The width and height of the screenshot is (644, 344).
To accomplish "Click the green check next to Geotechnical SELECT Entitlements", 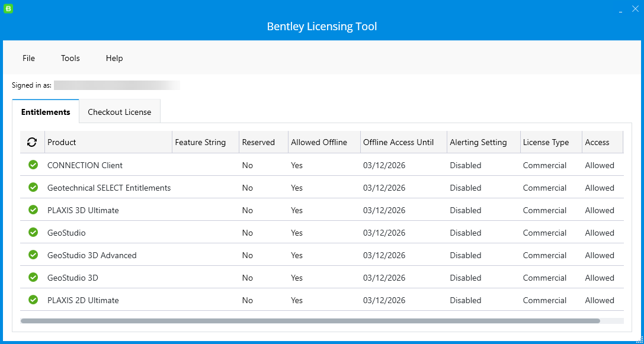I will tap(33, 187).
